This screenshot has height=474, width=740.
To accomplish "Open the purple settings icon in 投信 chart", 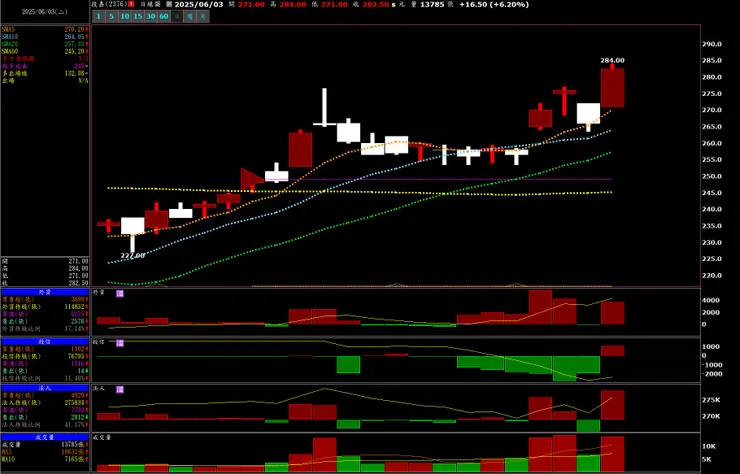I will tap(120, 343).
